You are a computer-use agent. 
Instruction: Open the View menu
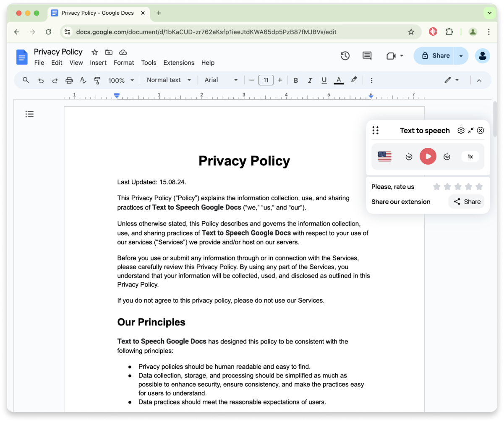(x=76, y=63)
